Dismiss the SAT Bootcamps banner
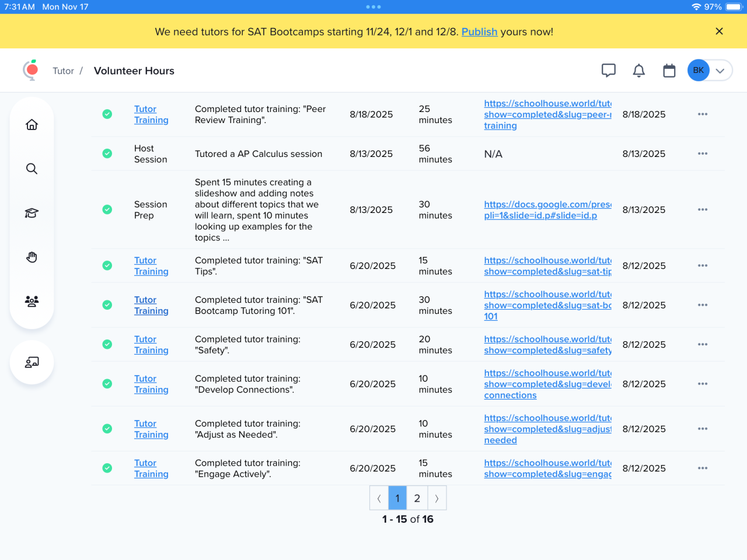The height and width of the screenshot is (560, 747). pyautogui.click(x=720, y=32)
